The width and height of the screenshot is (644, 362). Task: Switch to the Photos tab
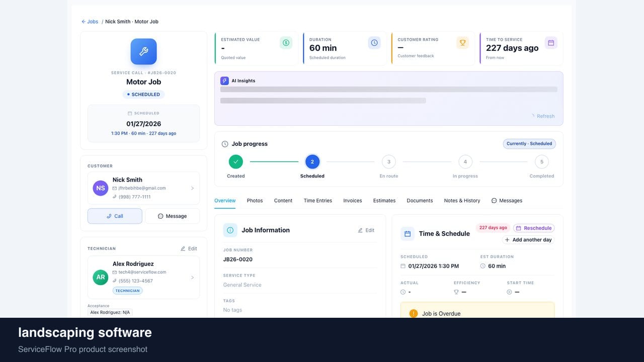point(255,201)
